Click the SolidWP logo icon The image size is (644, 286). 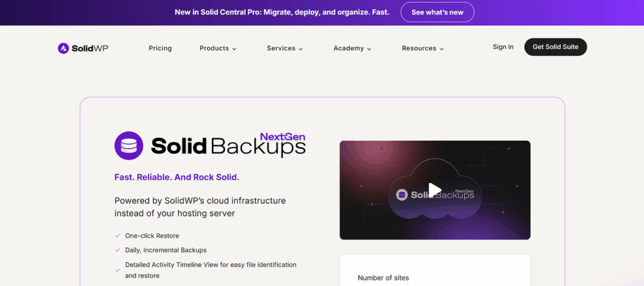pyautogui.click(x=64, y=48)
